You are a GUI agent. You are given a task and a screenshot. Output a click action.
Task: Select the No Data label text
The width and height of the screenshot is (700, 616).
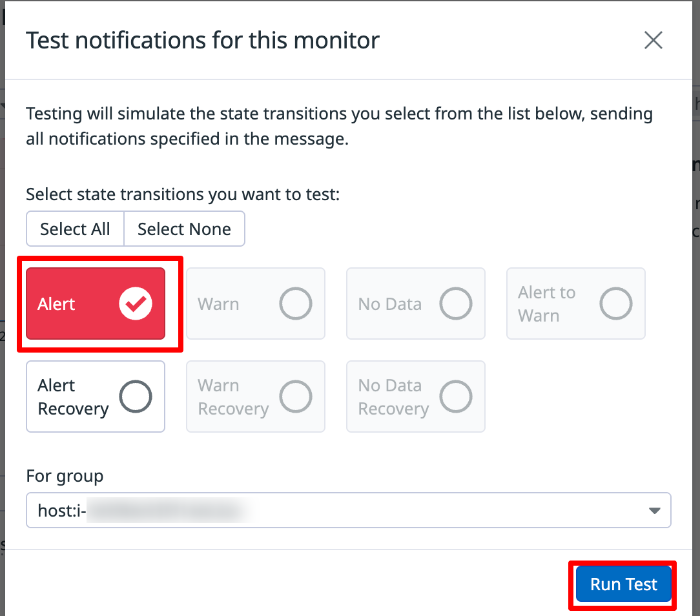click(x=390, y=304)
